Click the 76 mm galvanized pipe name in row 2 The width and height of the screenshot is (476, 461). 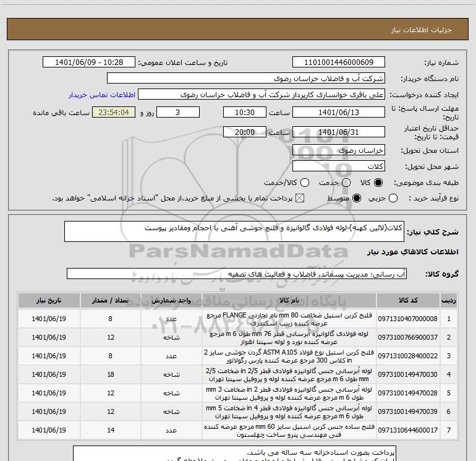point(289,338)
